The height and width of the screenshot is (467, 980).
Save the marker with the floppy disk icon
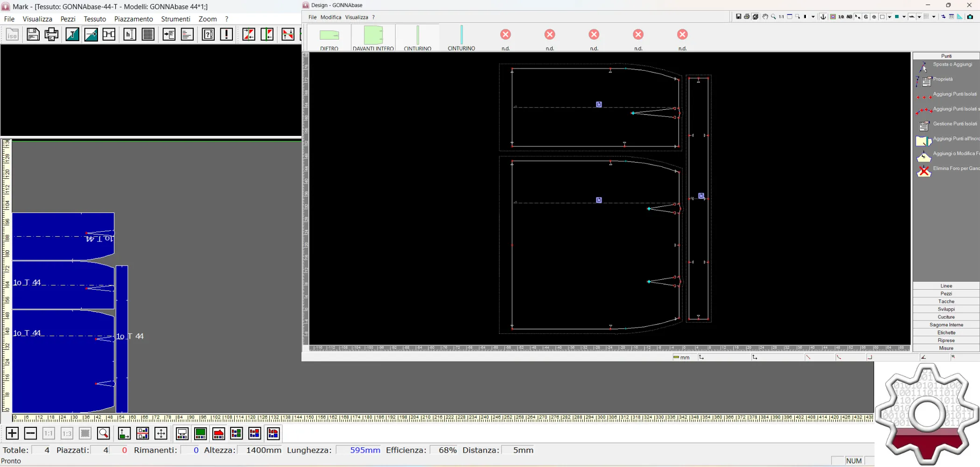[x=33, y=34]
